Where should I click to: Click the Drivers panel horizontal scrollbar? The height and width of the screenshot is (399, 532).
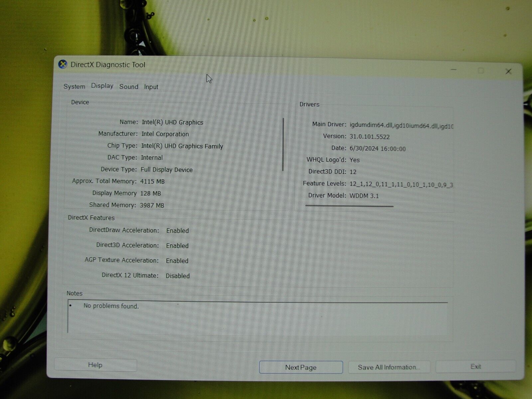tap(349, 206)
